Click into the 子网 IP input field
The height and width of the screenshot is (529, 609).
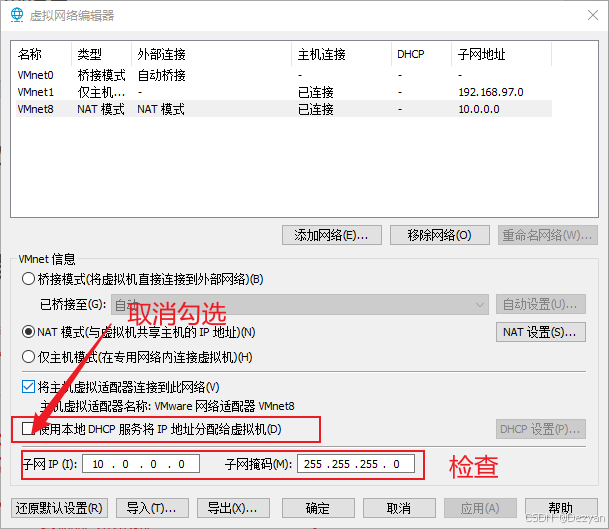coord(141,464)
